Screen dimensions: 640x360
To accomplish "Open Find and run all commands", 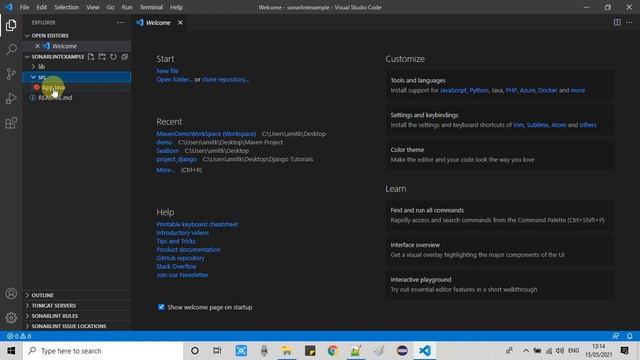I will 500,215.
